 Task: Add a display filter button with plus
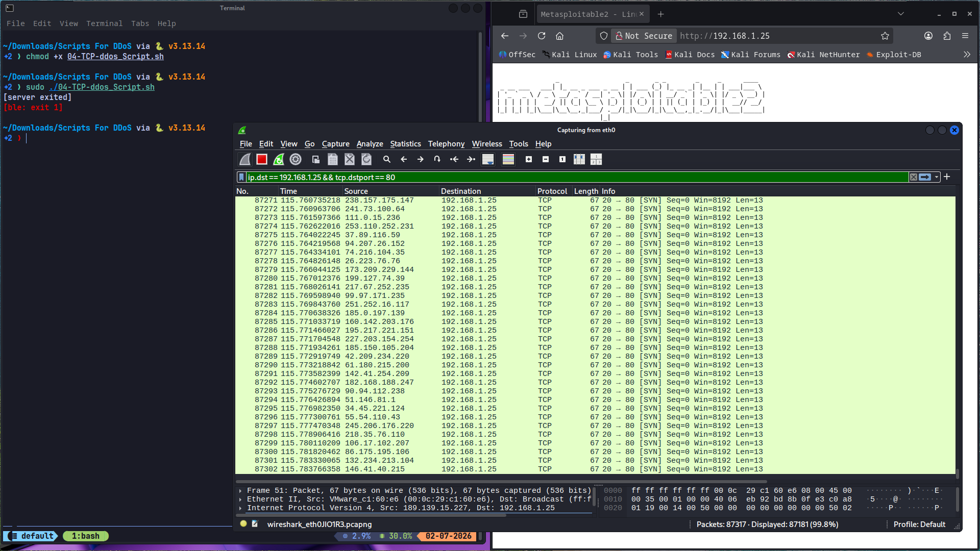pyautogui.click(x=947, y=177)
